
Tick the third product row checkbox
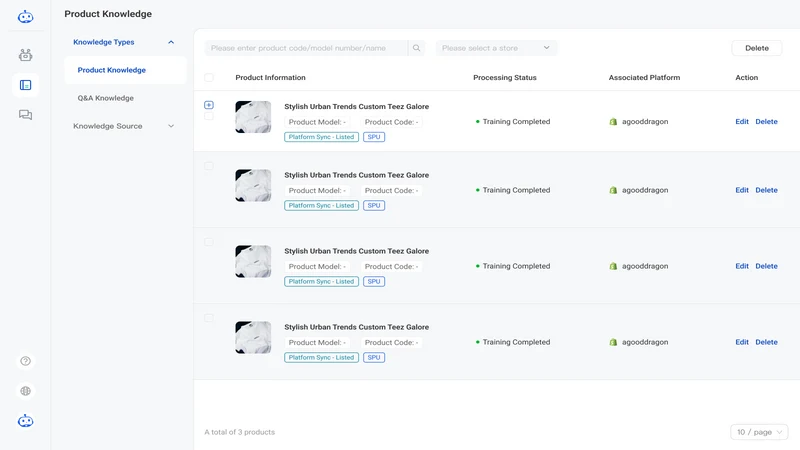pyautogui.click(x=209, y=242)
